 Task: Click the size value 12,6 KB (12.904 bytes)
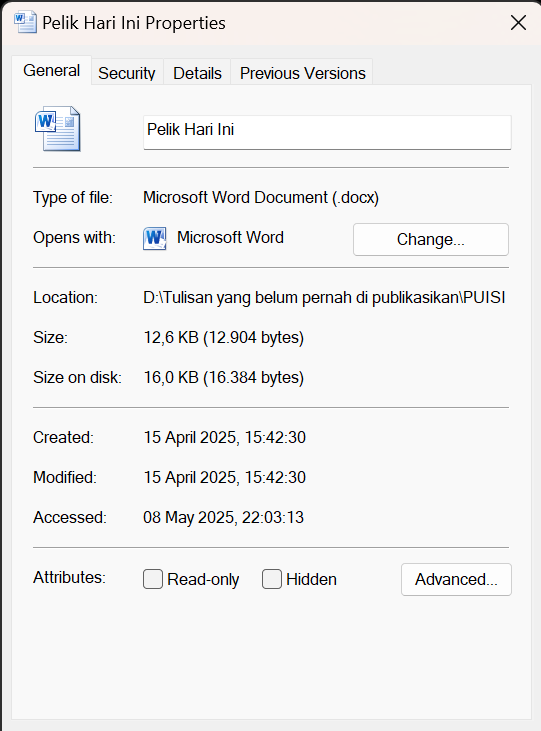224,337
